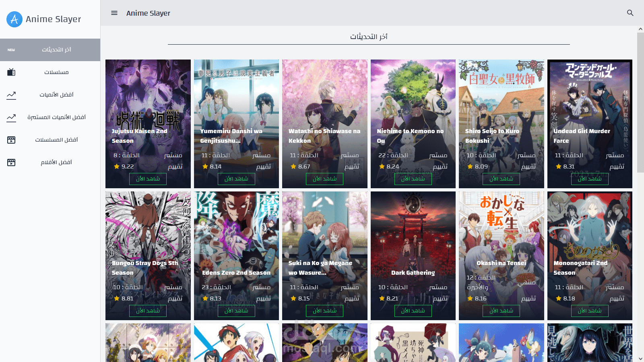
Task: Click the star rating icon on Jujutsu Kaisen card
Action: point(116,166)
